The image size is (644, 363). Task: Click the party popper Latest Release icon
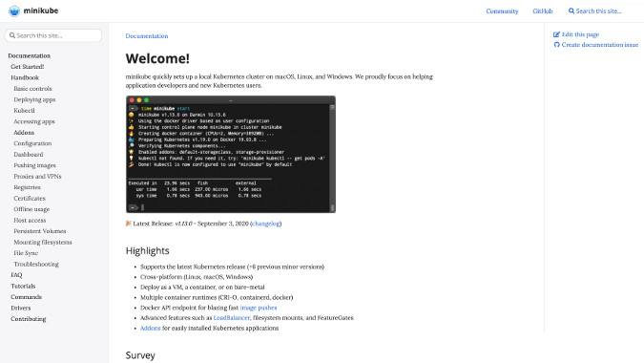129,224
